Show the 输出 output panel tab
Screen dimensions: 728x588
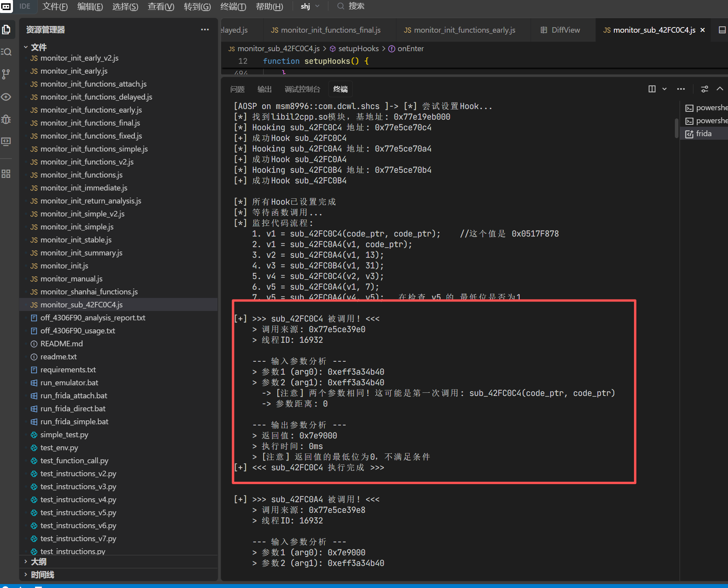(265, 89)
